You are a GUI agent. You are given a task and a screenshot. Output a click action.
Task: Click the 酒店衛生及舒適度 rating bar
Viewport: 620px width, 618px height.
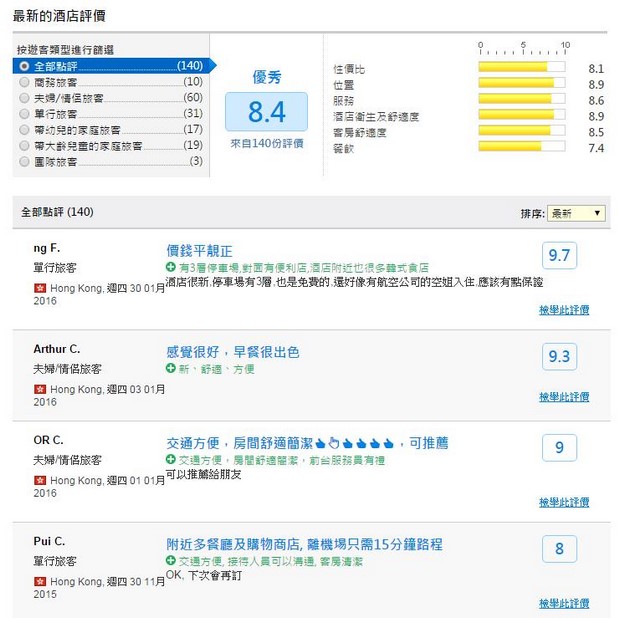pos(522,114)
